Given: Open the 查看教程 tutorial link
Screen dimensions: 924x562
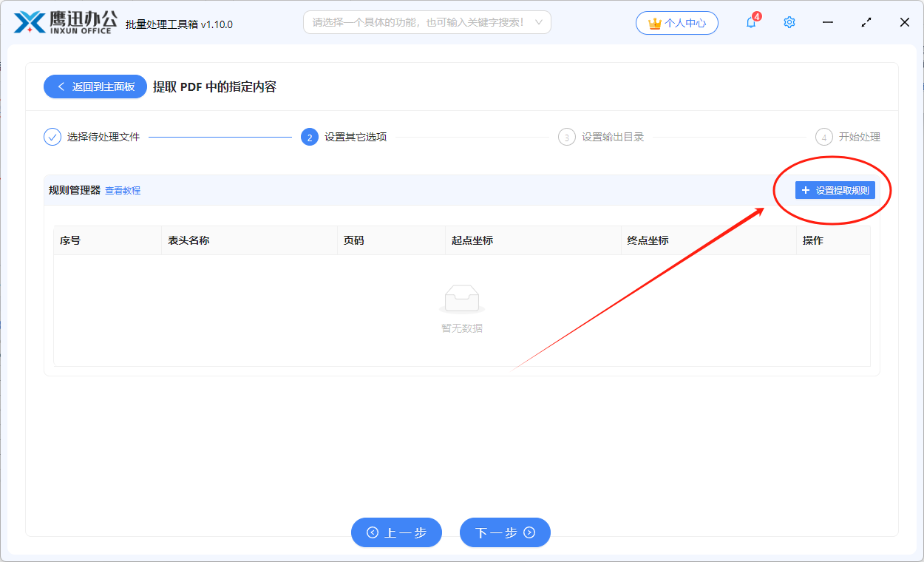Looking at the screenshot, I should coord(122,190).
